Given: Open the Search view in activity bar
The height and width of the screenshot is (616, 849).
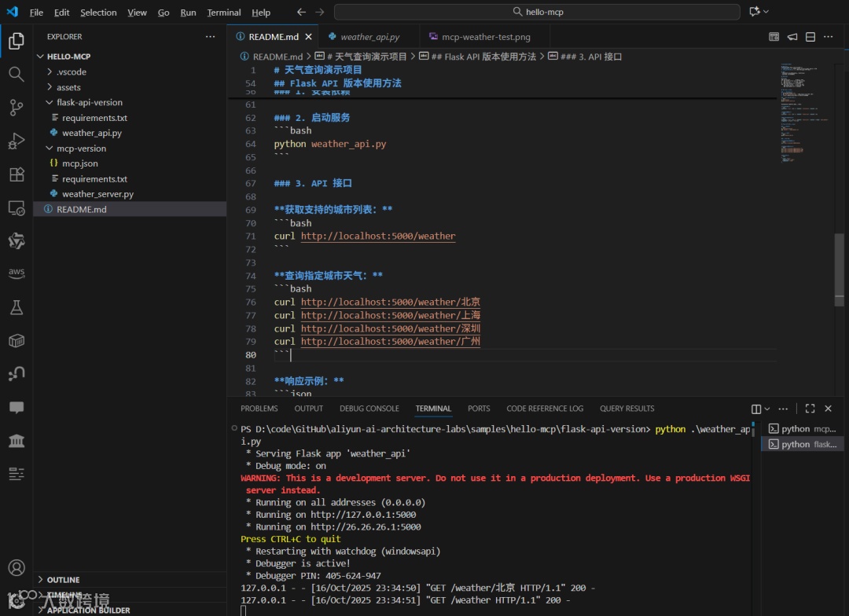Looking at the screenshot, I should [16, 74].
